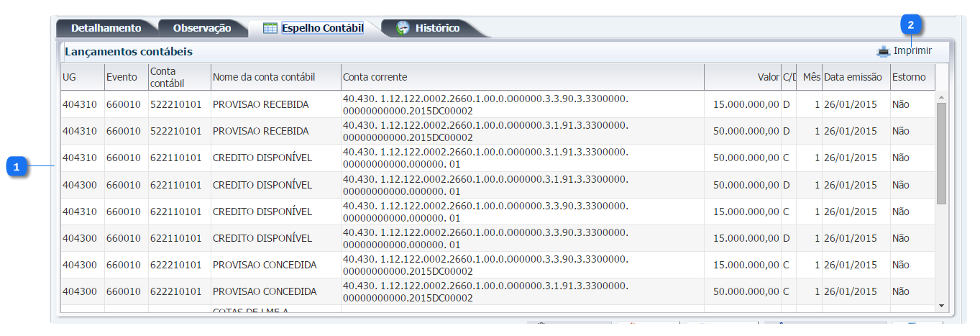Click the Data emissão column header
The width and height of the screenshot is (980, 336).
pos(853,77)
